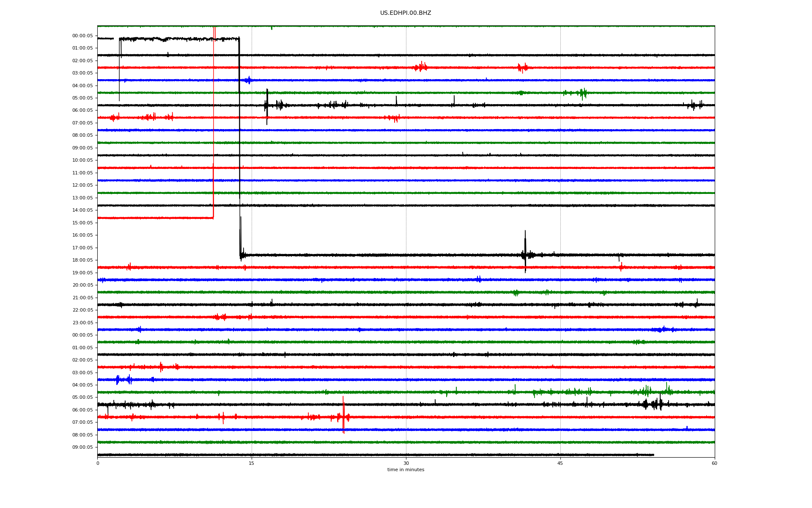The width and height of the screenshot is (812, 508).
Task: Click the 14:00:05 time label
Action: (82, 210)
